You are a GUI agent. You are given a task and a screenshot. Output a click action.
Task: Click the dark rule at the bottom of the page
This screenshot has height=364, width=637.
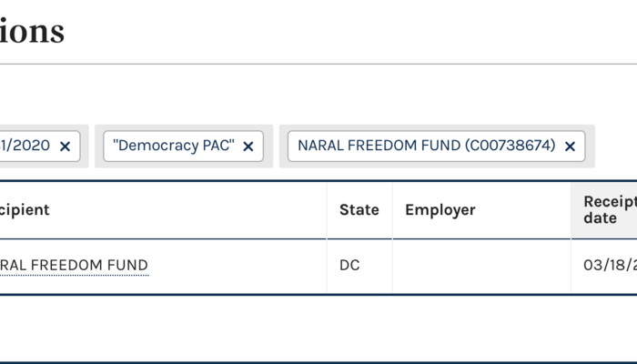coord(318,362)
